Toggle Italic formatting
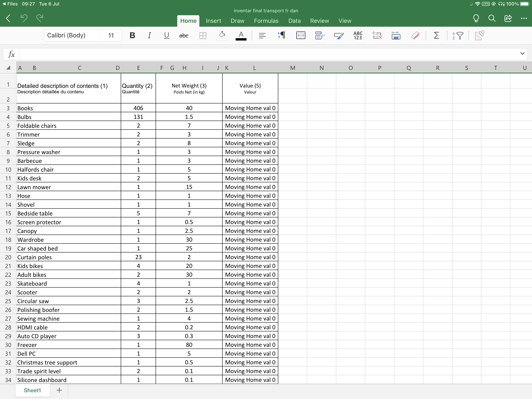Viewport: 532px width, 399px height. 149,36
